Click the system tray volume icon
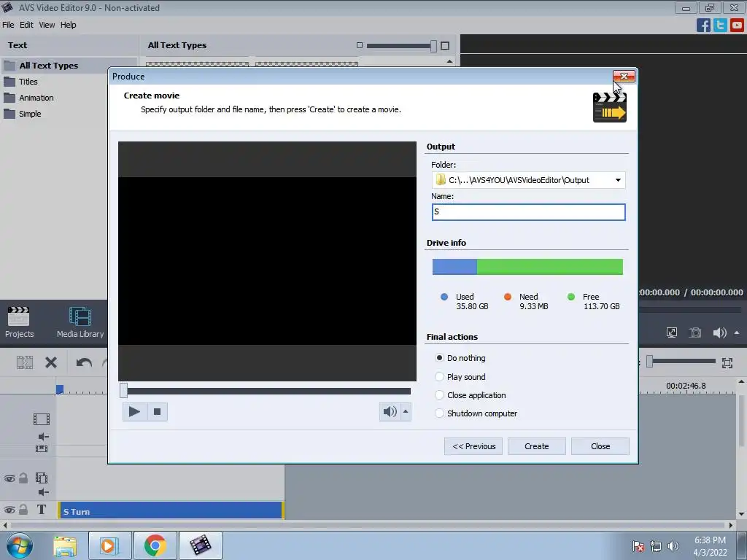This screenshot has height=560, width=747. 673,546
